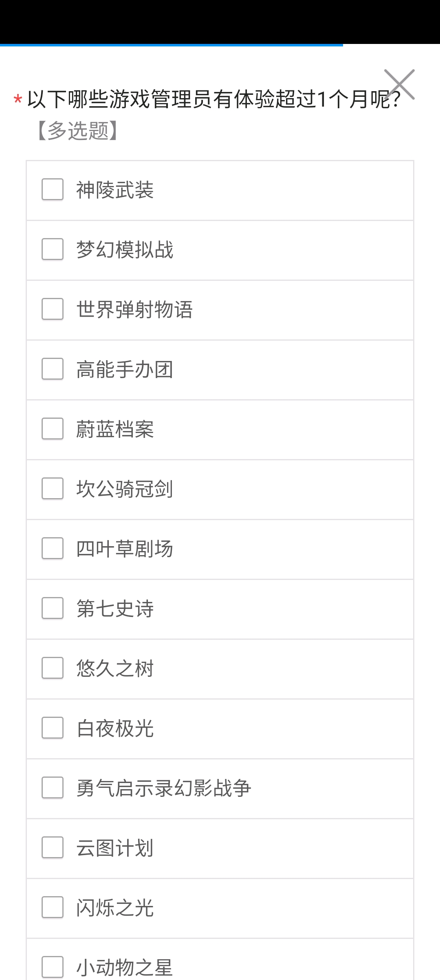Viewport: 440px width, 980px height.
Task: Toggle the 坎公骑冠剑 checkbox
Action: point(53,488)
